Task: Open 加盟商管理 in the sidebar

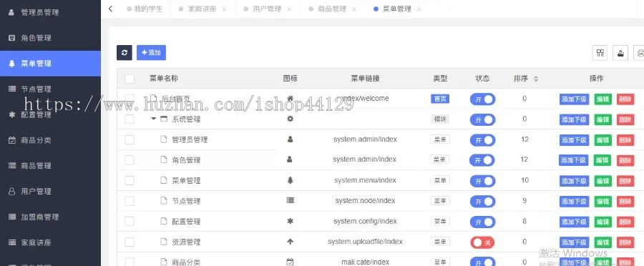Action: pos(50,217)
